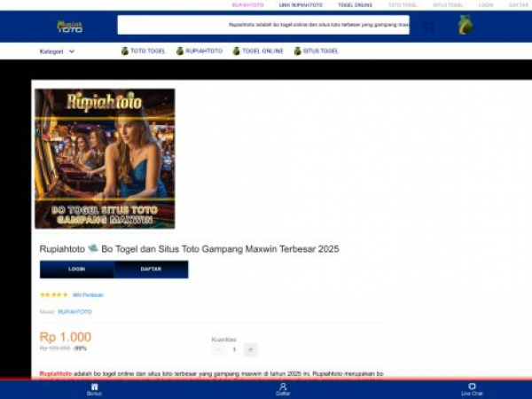This screenshot has height=399, width=532.
Task: Click money bag icon beside TOGEL ONLINE
Action: 237,51
